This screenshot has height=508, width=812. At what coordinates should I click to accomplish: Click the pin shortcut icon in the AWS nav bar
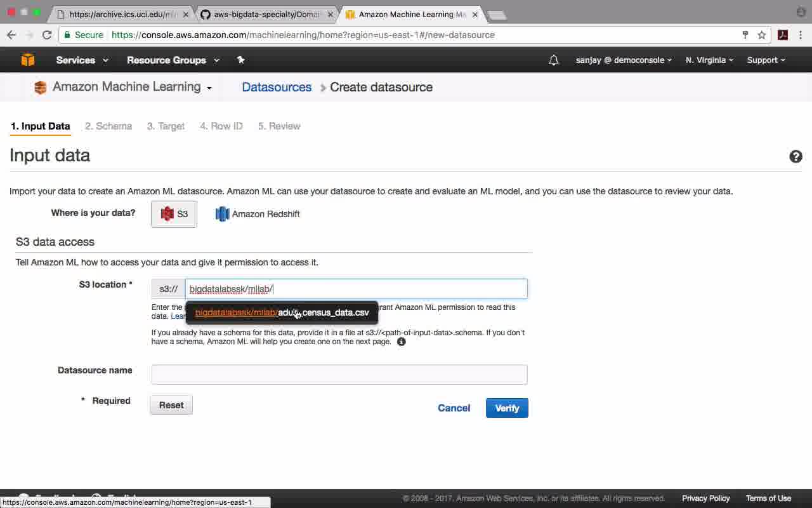[240, 60]
